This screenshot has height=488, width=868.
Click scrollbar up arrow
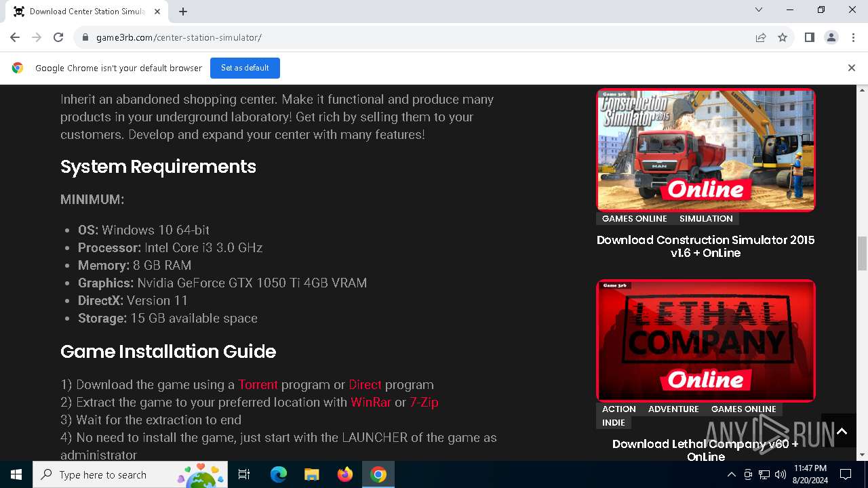pyautogui.click(x=863, y=89)
